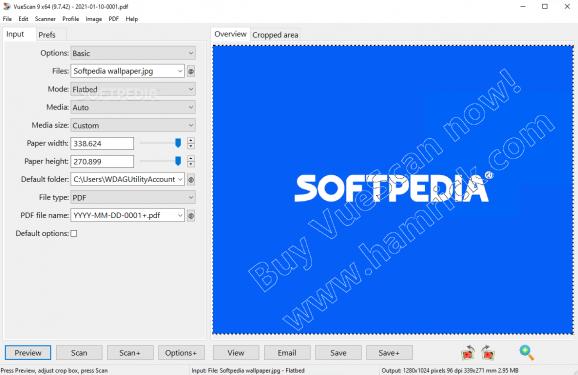Switch to the Cropped area tab

275,35
